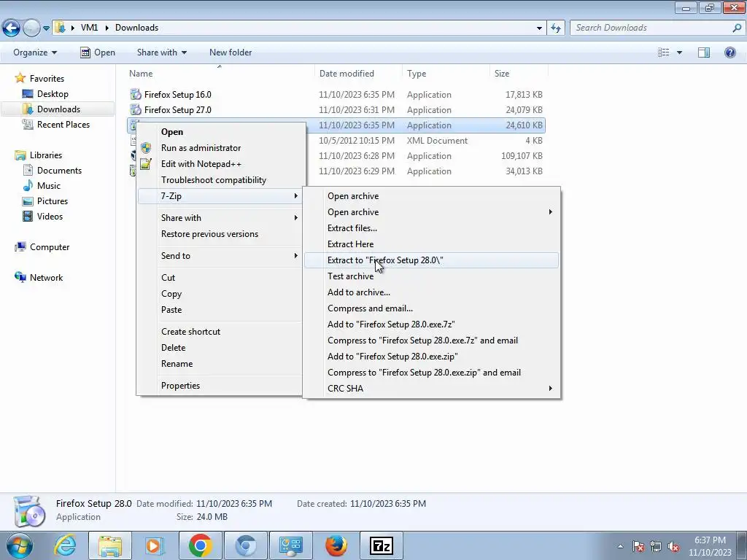Toggle the preview pane icon
747x560 pixels.
[704, 52]
